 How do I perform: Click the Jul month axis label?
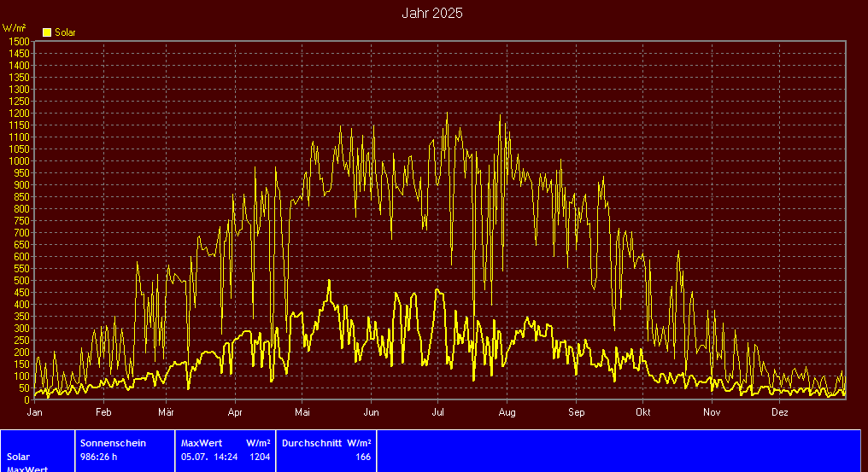[x=437, y=411]
